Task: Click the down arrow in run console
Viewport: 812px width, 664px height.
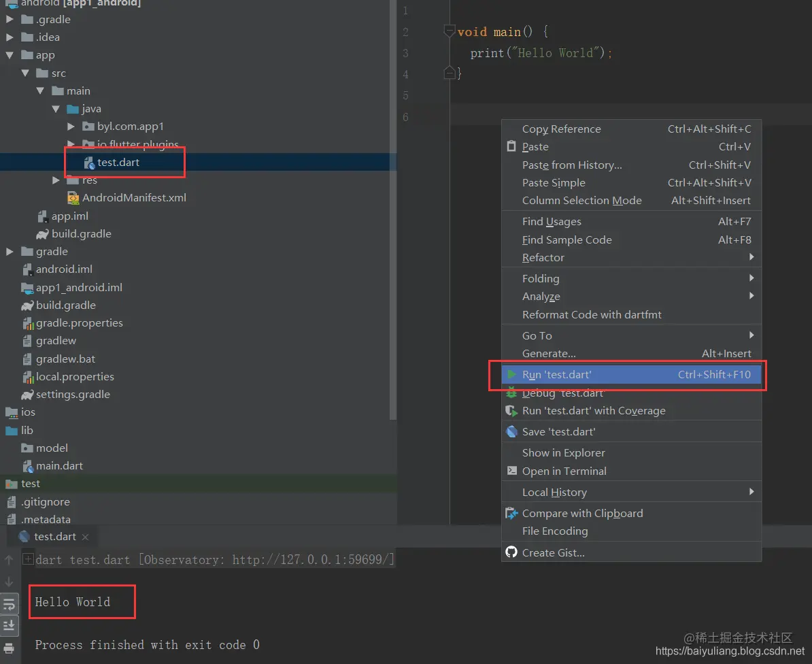Action: (9, 582)
